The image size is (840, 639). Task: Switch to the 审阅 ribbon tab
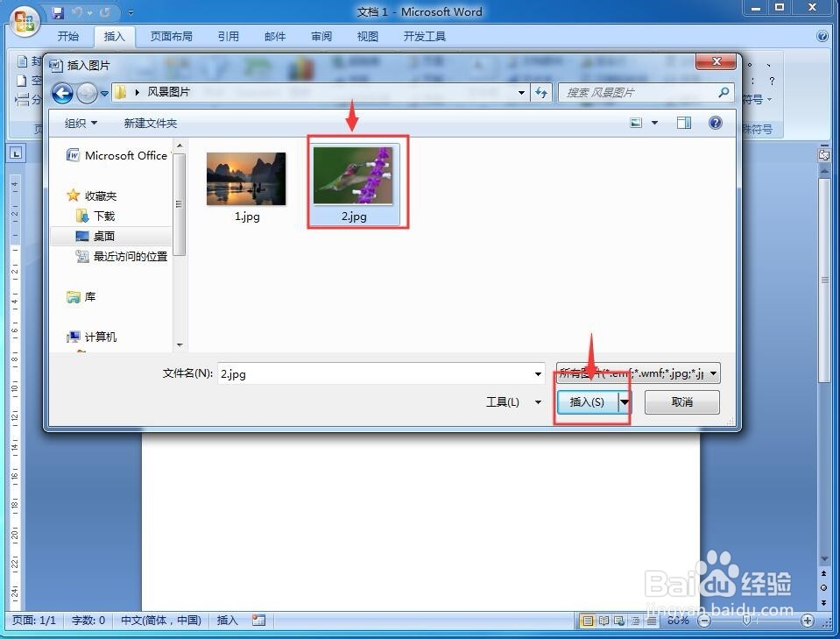(x=321, y=37)
